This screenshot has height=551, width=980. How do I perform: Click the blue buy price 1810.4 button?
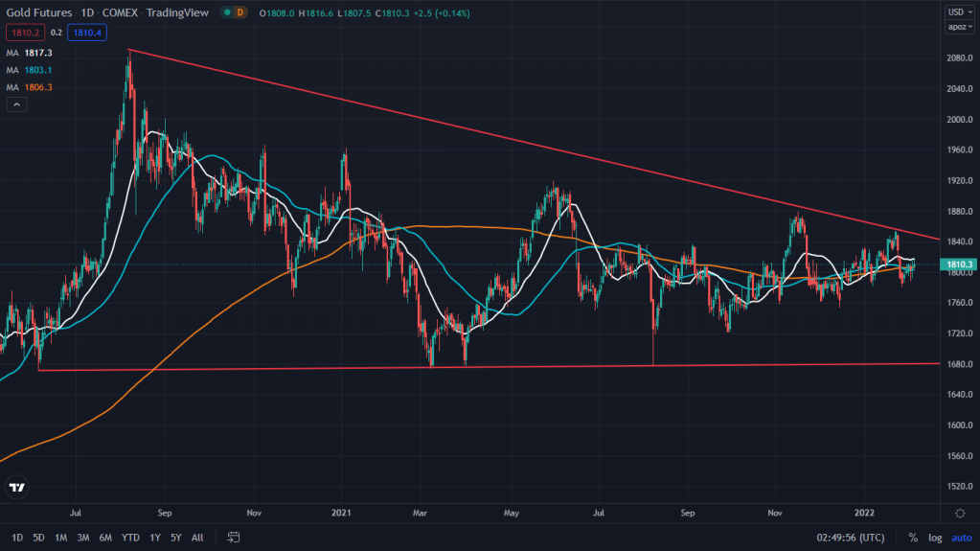pos(85,30)
